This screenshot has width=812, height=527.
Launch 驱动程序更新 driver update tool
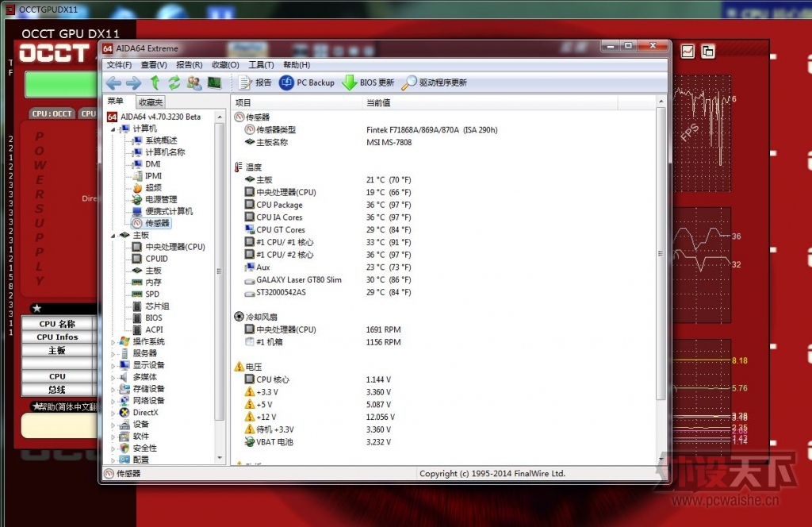click(x=435, y=83)
